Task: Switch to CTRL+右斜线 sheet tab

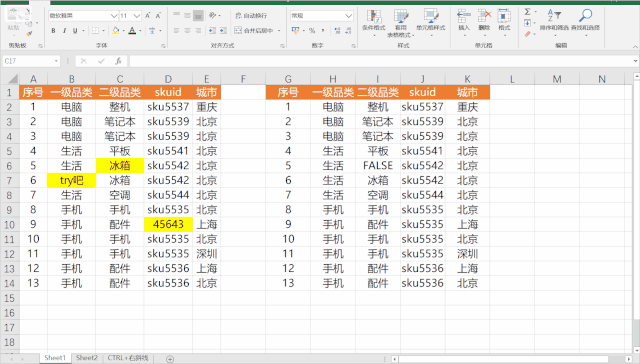Action: [128, 358]
